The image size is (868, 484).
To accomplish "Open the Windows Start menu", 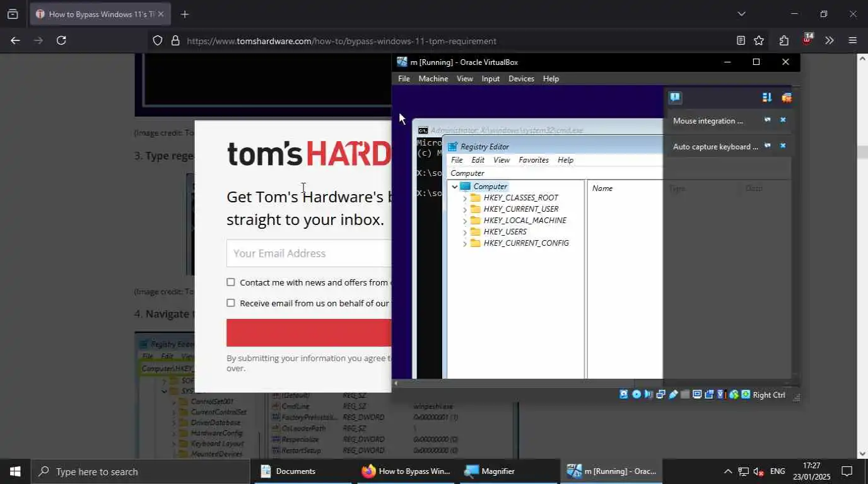I will point(15,471).
